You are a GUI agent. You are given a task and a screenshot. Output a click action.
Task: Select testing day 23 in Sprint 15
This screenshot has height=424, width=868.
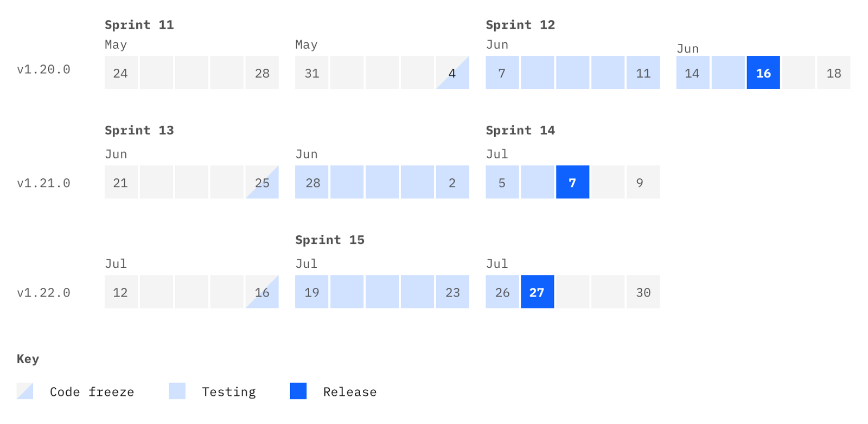[x=452, y=292]
